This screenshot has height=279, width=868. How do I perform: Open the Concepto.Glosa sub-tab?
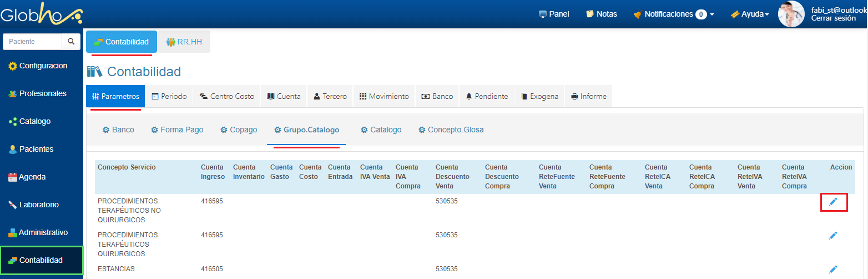pos(450,129)
